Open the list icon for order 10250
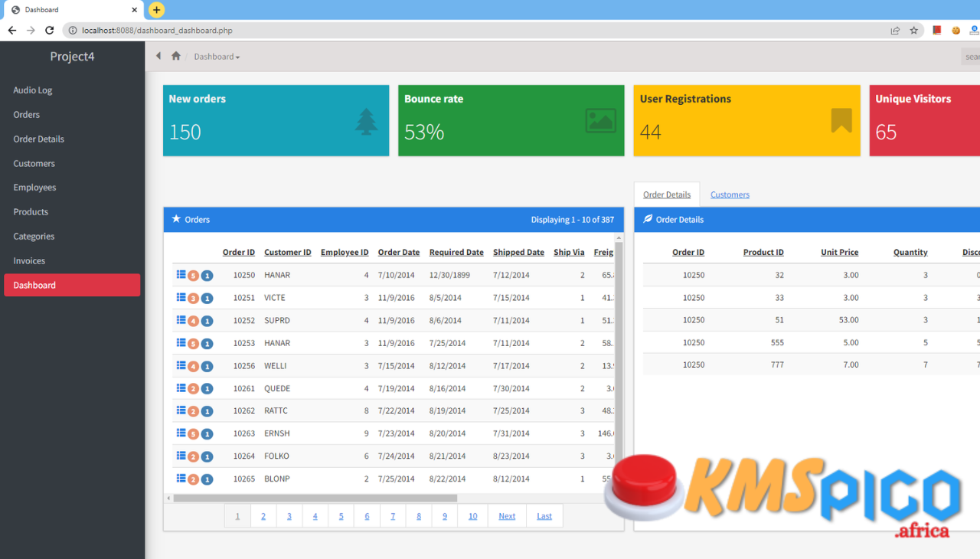Screen dimensions: 980x559 click(x=181, y=274)
